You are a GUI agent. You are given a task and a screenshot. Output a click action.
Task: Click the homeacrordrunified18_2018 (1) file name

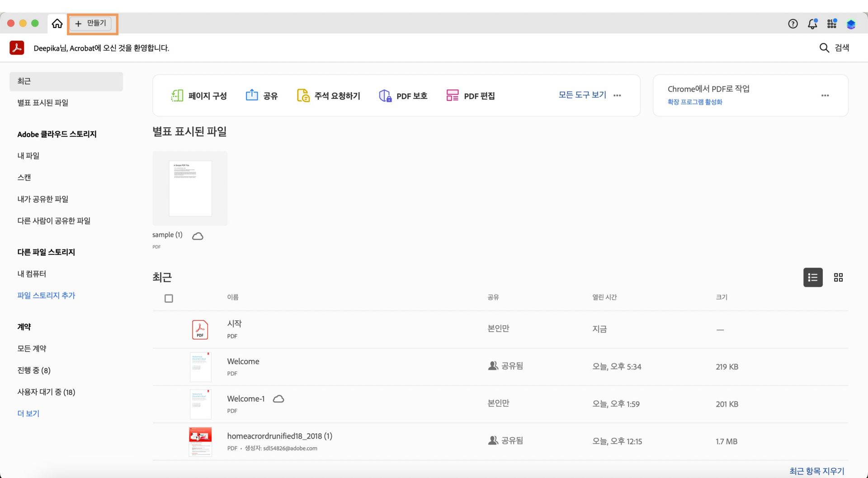279,436
